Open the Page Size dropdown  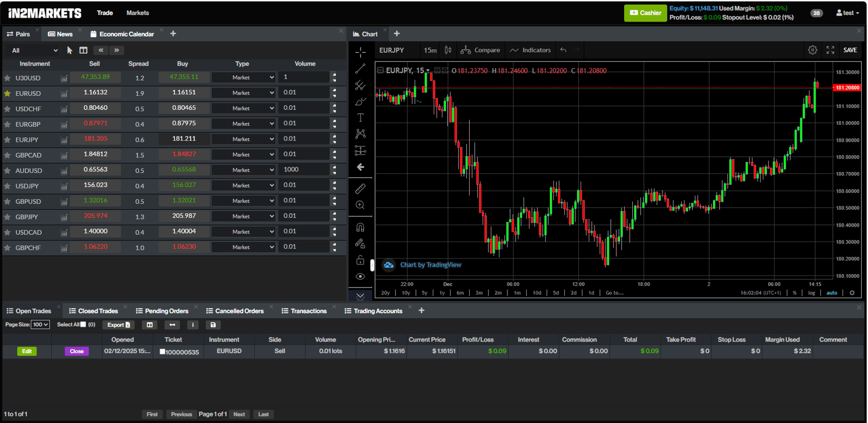tap(41, 325)
